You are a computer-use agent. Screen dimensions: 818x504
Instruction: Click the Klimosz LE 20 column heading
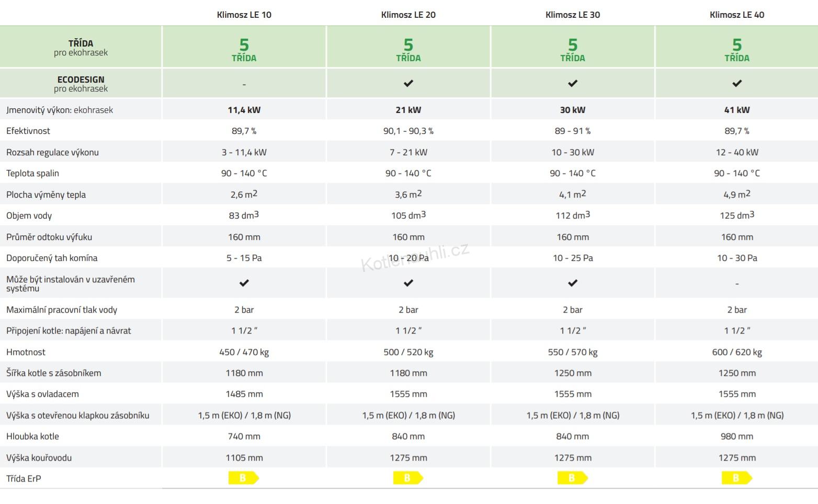pos(408,15)
